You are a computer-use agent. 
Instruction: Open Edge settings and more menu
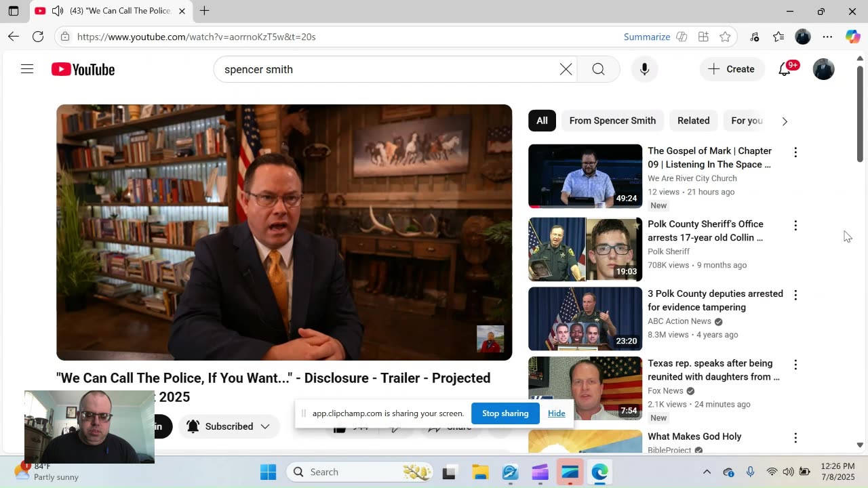(827, 37)
